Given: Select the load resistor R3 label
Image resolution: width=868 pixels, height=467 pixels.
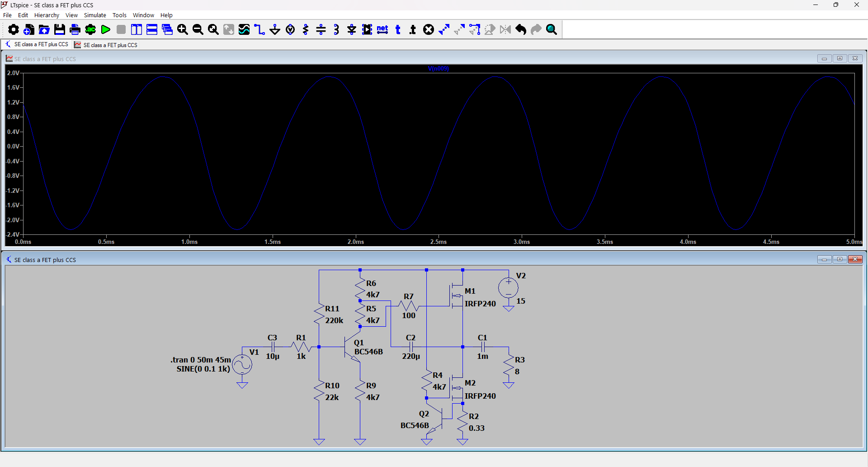Looking at the screenshot, I should point(520,360).
